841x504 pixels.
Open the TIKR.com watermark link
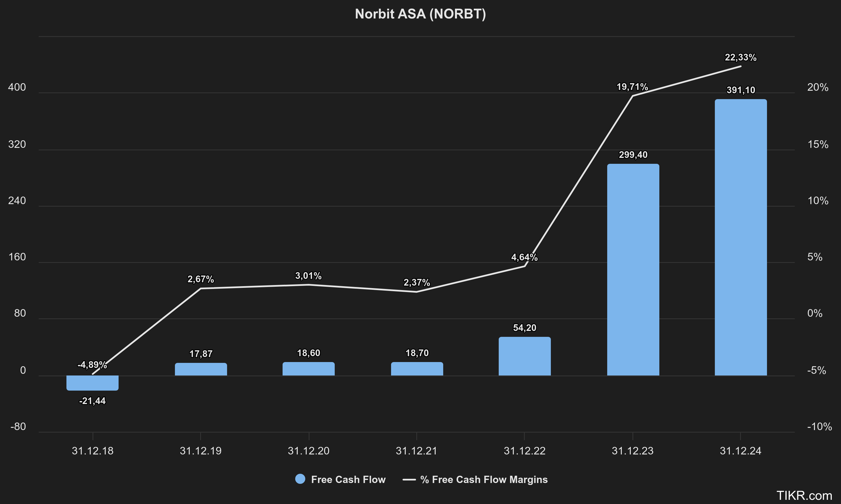[804, 496]
